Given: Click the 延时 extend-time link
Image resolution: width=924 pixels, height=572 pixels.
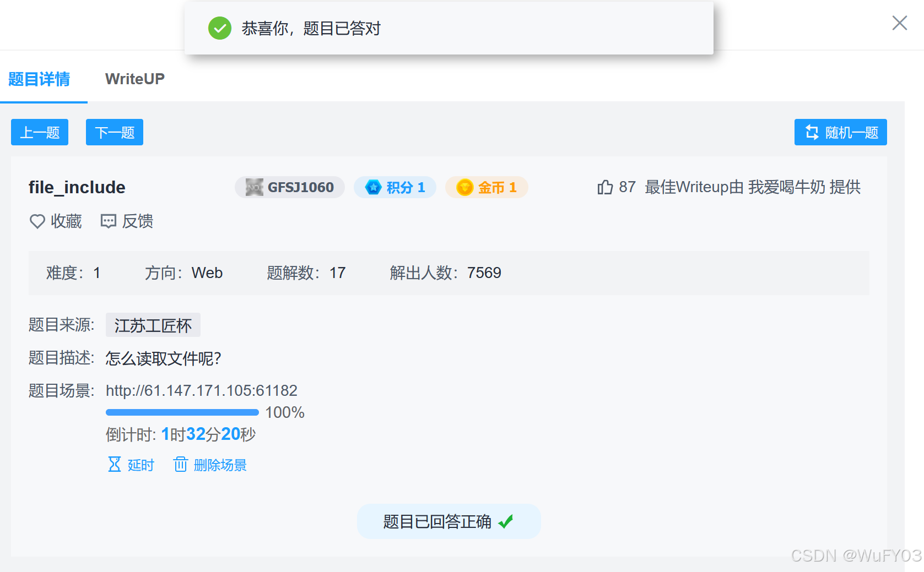Looking at the screenshot, I should pos(141,465).
